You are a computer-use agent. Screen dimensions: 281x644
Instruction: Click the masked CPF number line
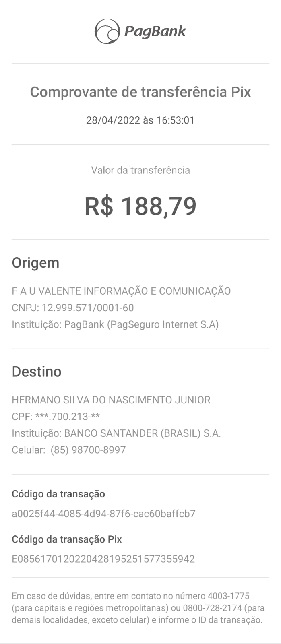click(x=56, y=417)
